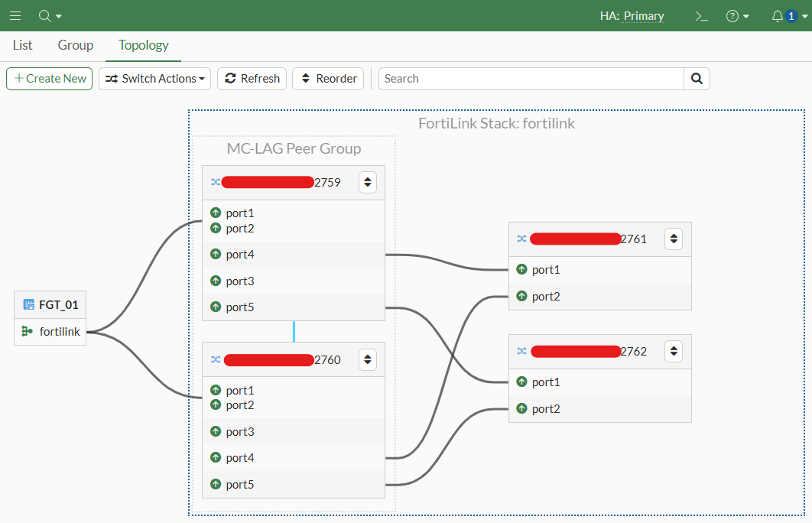This screenshot has height=523, width=812.
Task: Click the port1 status icon on switch 2761
Action: tap(521, 269)
